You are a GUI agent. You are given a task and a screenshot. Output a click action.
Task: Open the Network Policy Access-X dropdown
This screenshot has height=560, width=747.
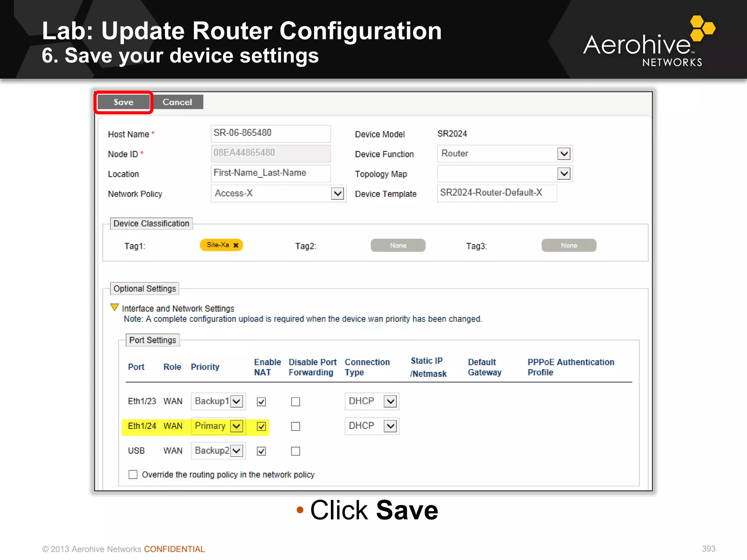point(278,193)
